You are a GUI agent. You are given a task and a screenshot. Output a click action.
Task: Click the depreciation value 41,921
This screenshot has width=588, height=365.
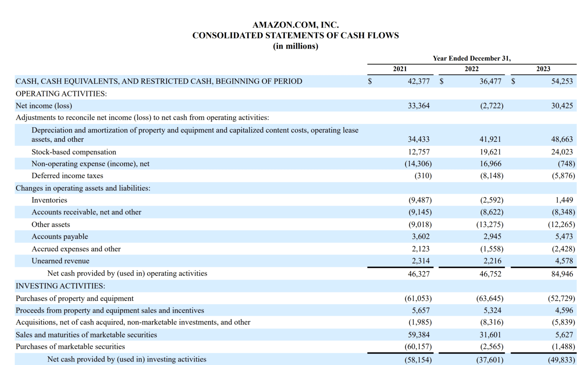tap(490, 139)
